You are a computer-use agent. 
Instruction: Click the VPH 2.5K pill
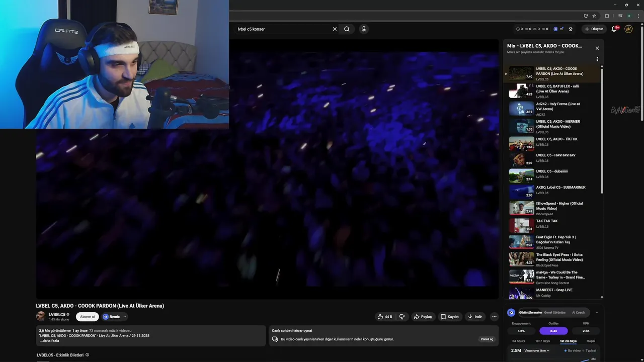tap(586, 331)
